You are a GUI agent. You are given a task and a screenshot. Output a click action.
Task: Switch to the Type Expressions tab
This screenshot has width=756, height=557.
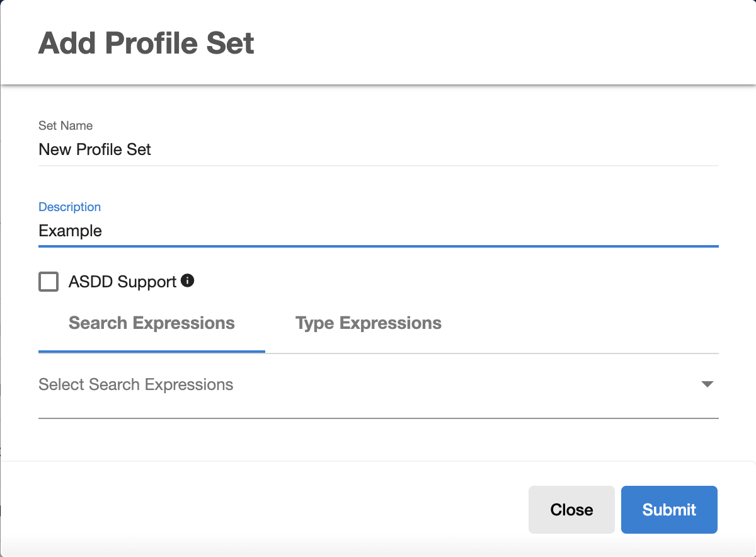click(x=368, y=323)
